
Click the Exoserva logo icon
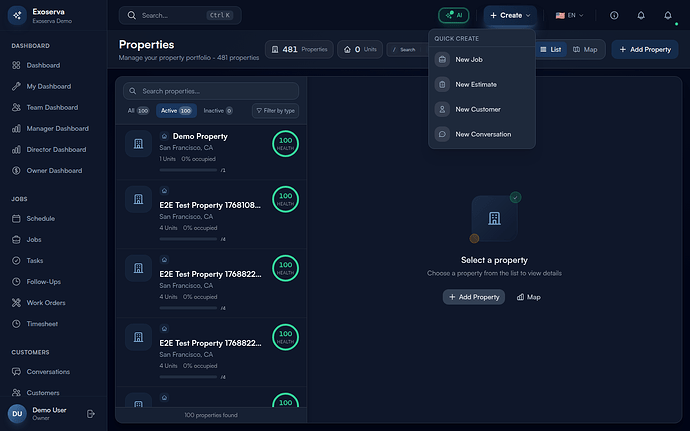tap(17, 15)
